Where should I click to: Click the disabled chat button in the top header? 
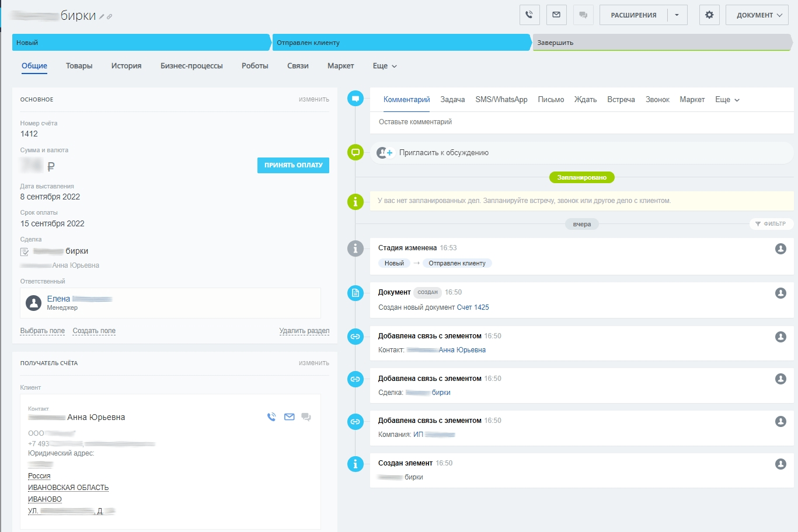[x=583, y=15]
